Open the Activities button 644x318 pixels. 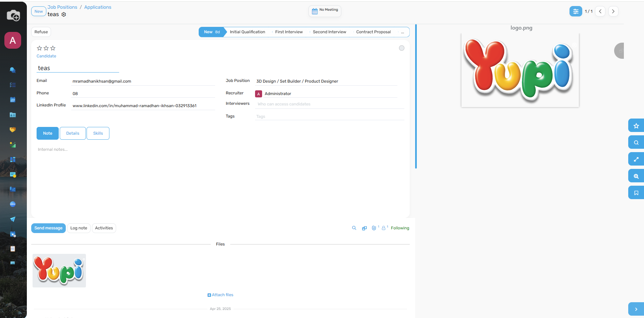click(x=104, y=228)
